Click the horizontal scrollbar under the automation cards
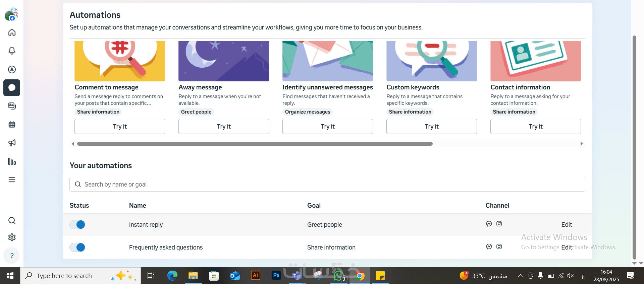Viewport: 644px width, 284px height. coord(255,144)
